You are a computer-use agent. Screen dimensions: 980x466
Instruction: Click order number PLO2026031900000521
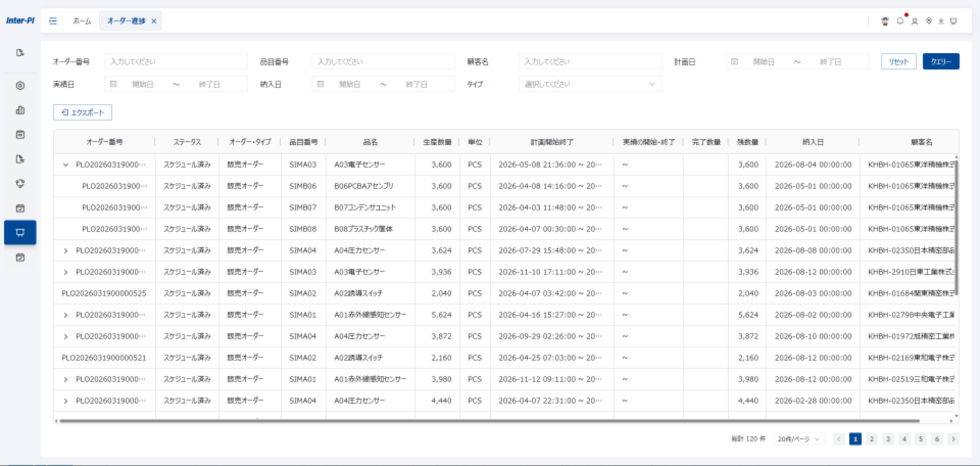104,358
